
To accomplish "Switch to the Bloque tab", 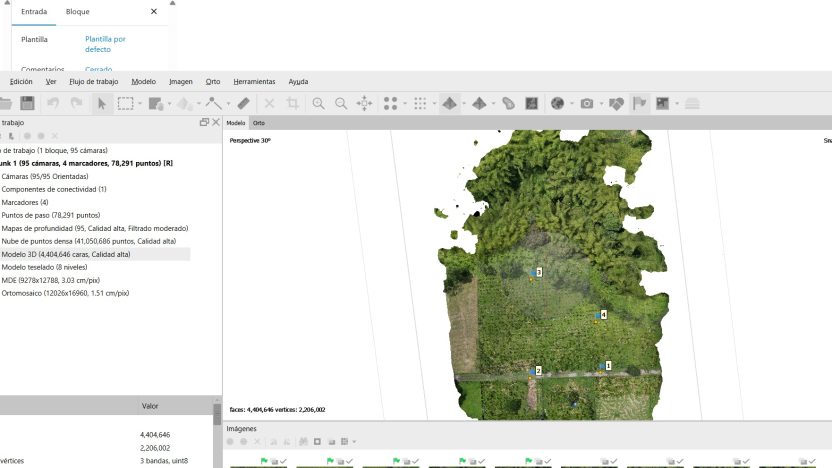I will point(77,12).
